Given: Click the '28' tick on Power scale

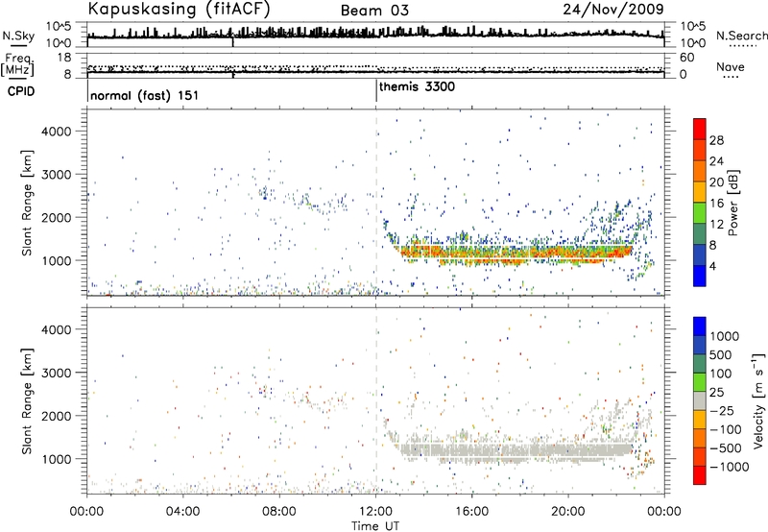Looking at the screenshot, I should tap(716, 140).
